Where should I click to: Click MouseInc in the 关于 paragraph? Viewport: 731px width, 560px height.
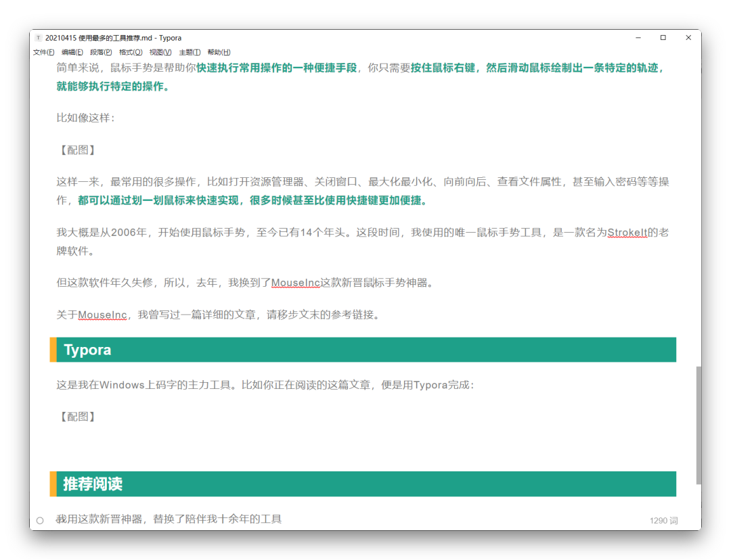pos(103,315)
